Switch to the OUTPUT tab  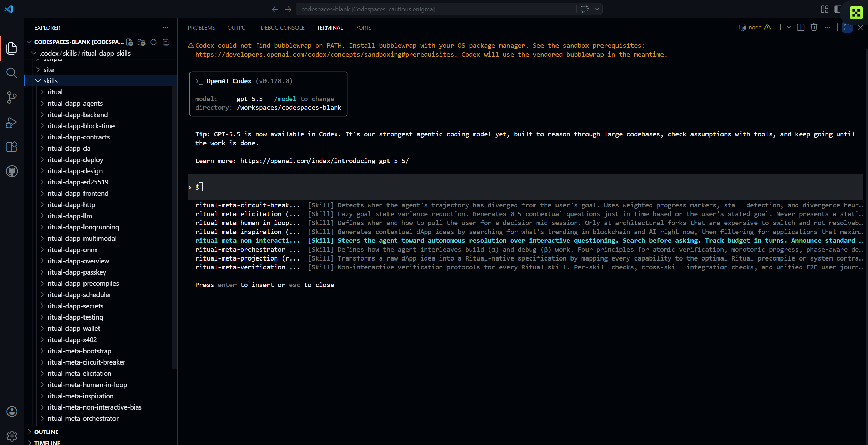[238, 28]
